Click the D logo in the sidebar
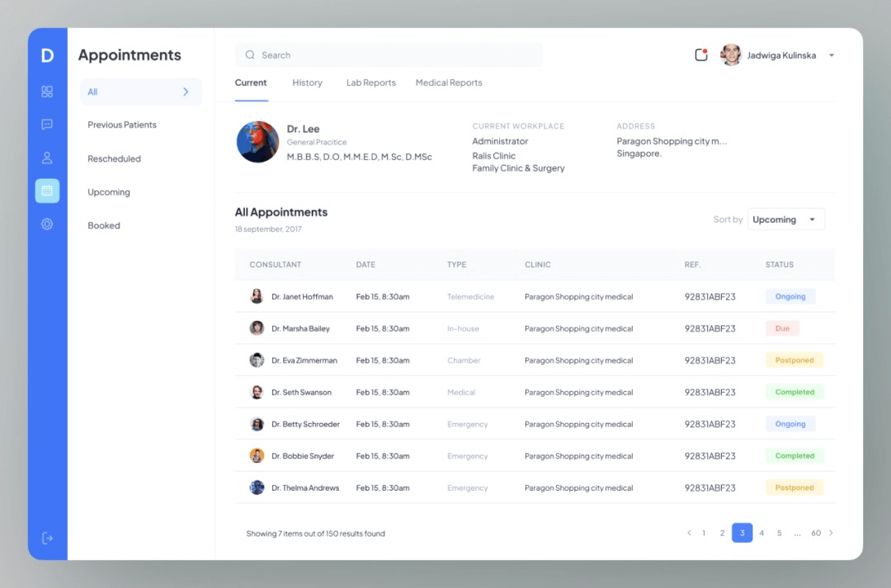 [x=47, y=55]
